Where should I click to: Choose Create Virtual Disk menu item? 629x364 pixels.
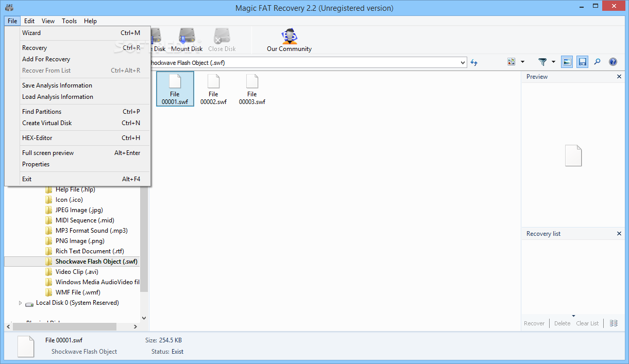point(77,123)
